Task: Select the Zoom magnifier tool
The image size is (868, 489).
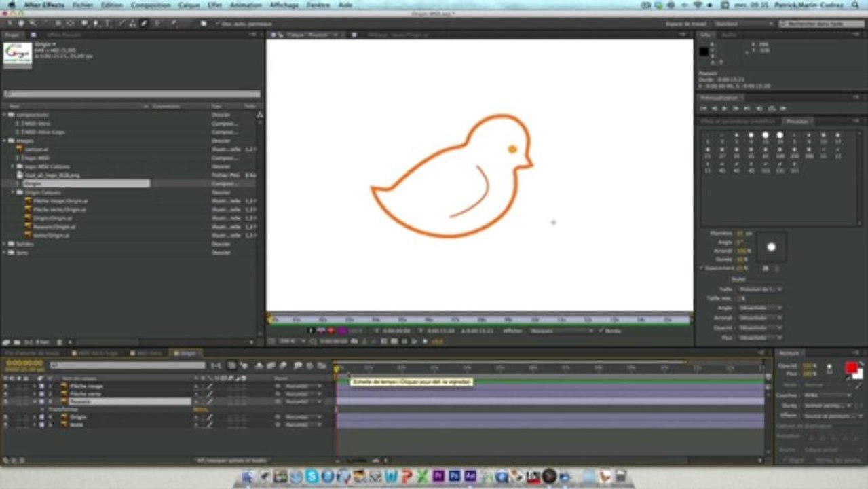Action: pyautogui.click(x=32, y=23)
